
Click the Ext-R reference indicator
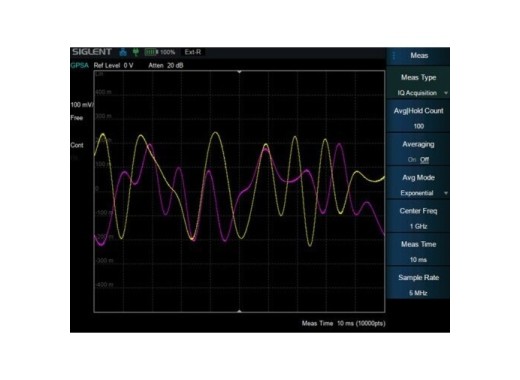(193, 52)
